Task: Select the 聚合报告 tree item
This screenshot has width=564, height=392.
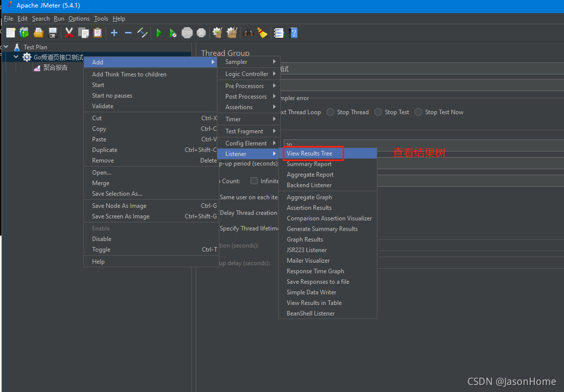Action: click(55, 67)
